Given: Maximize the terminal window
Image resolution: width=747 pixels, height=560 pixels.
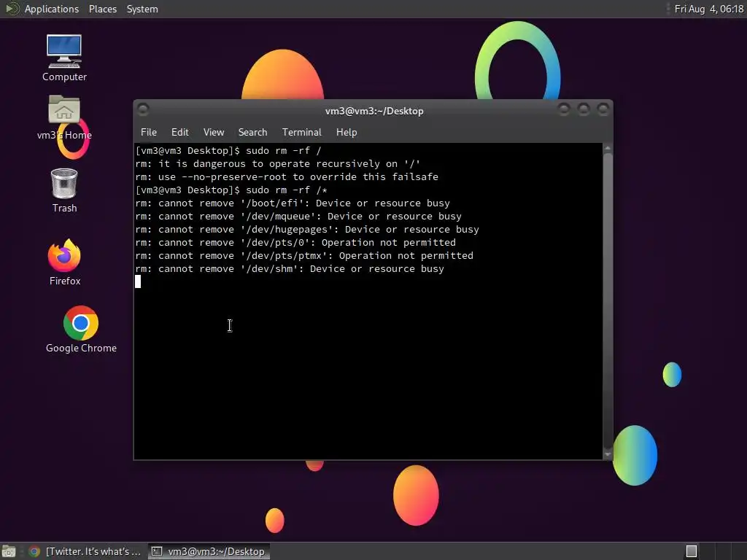Looking at the screenshot, I should [584, 109].
